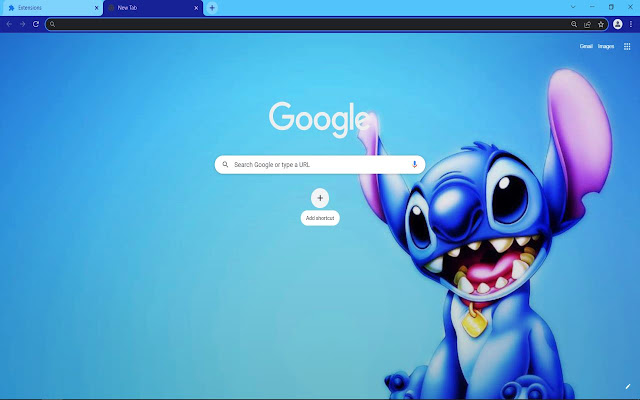The image size is (640, 400).
Task: Close the Extensions tab
Action: point(97,8)
